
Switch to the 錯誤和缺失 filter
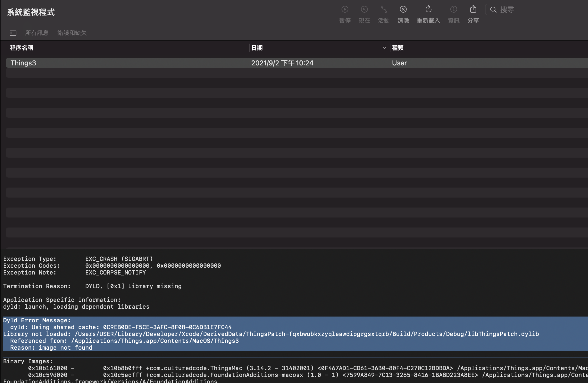click(x=72, y=33)
